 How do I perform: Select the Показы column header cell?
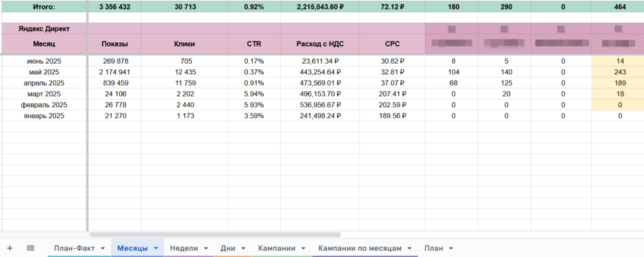coord(114,43)
